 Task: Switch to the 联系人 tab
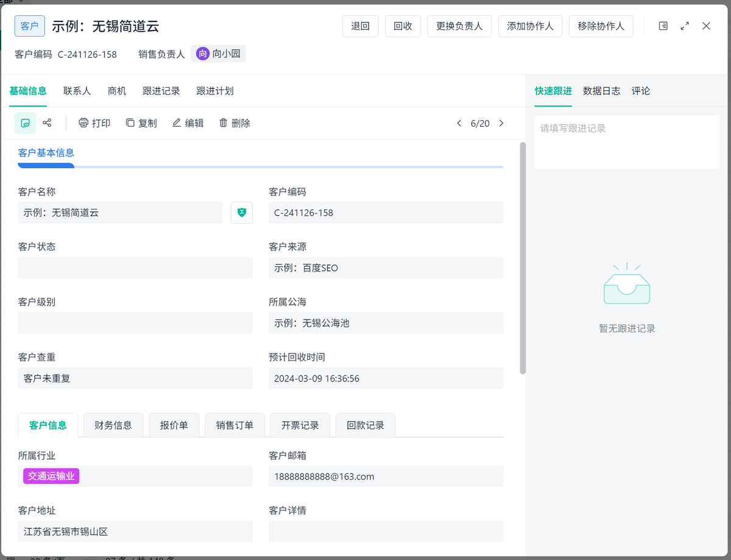[x=77, y=91]
